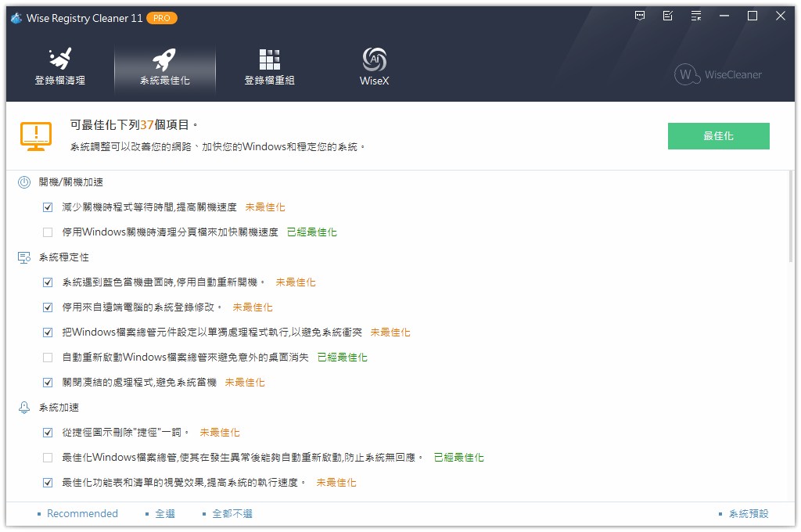
Task: Click the 系統加速 section heading
Action: [x=59, y=408]
